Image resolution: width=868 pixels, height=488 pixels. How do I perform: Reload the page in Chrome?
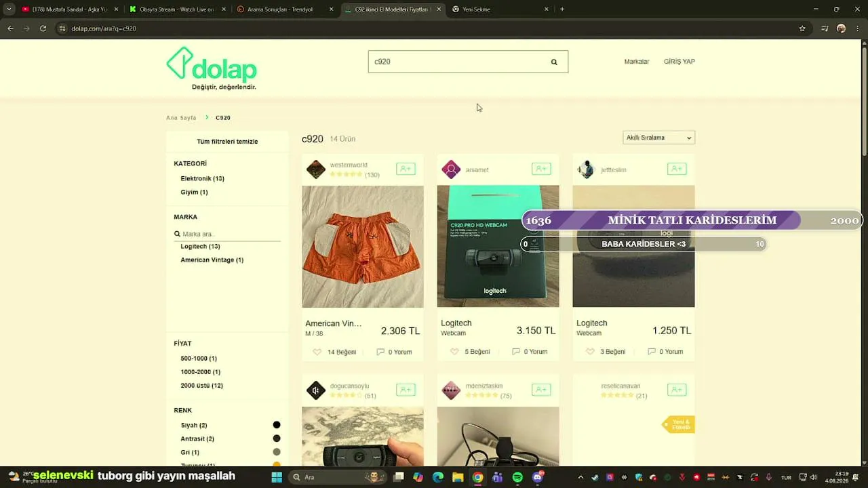click(x=43, y=28)
